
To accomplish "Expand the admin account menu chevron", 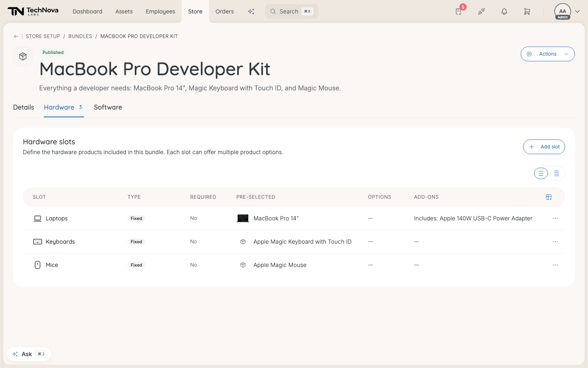I will click(x=577, y=11).
